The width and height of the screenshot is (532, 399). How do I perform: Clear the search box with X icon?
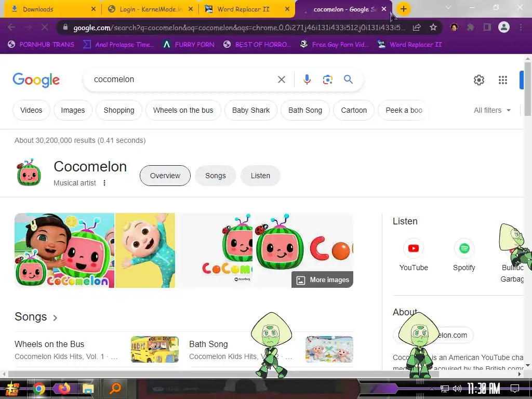(x=281, y=79)
